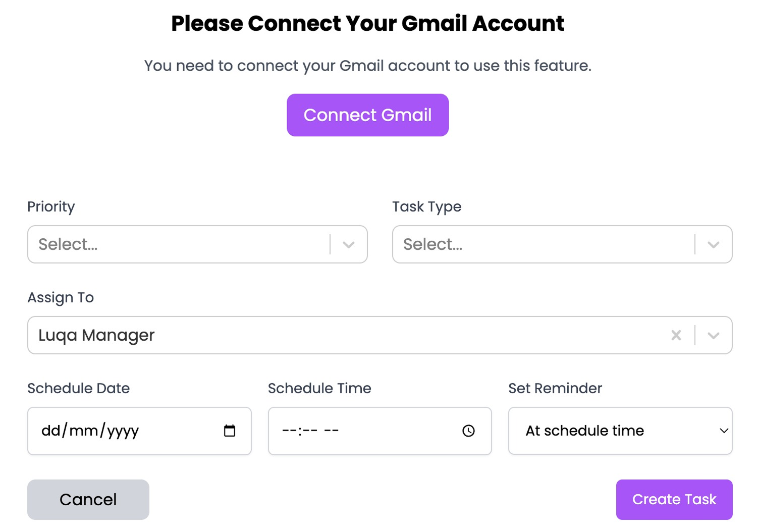Select the 'mm' month segment of Schedule Date
The image size is (757, 532).
tap(84, 431)
